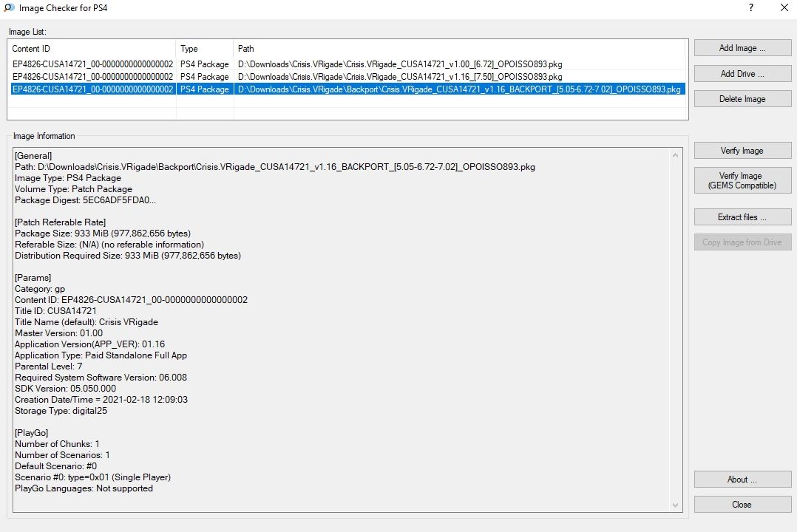Select the v1.00_[6.72] package row
The height and width of the screenshot is (532, 797).
click(x=347, y=64)
